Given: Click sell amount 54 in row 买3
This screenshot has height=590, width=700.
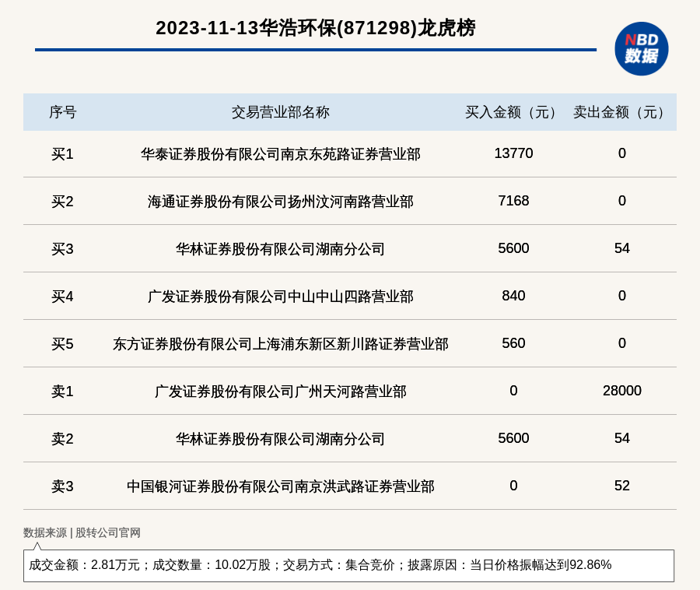Looking at the screenshot, I should click(x=622, y=248).
